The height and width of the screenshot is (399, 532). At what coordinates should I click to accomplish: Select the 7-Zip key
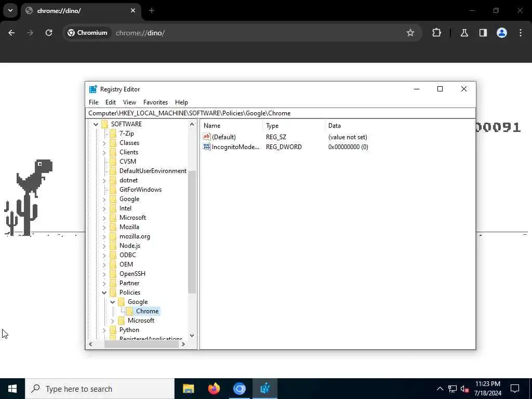(x=127, y=134)
